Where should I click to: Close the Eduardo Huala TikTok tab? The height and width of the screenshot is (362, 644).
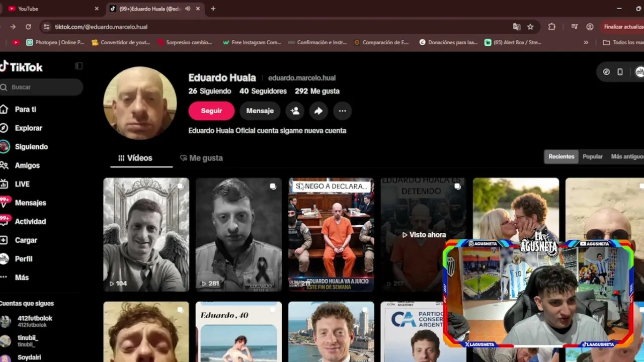pyautogui.click(x=198, y=9)
